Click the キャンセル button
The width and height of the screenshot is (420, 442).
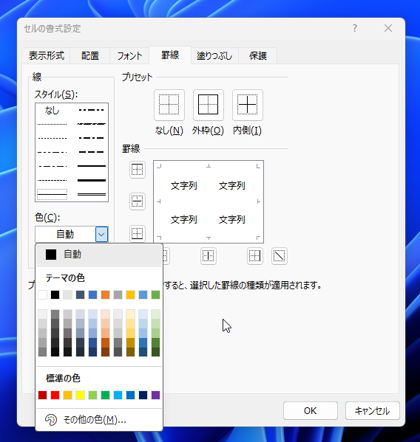pos(372,411)
